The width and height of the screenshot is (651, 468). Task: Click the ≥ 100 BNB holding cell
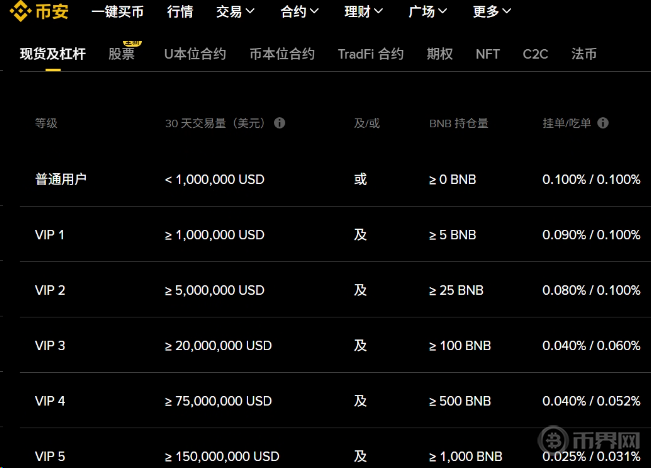pyautogui.click(x=460, y=345)
